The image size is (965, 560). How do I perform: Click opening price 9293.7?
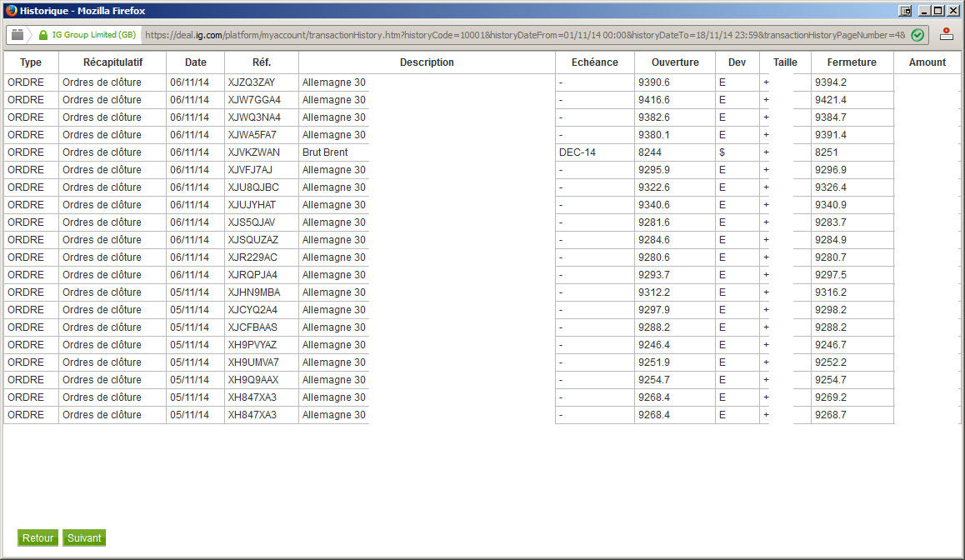coord(654,275)
